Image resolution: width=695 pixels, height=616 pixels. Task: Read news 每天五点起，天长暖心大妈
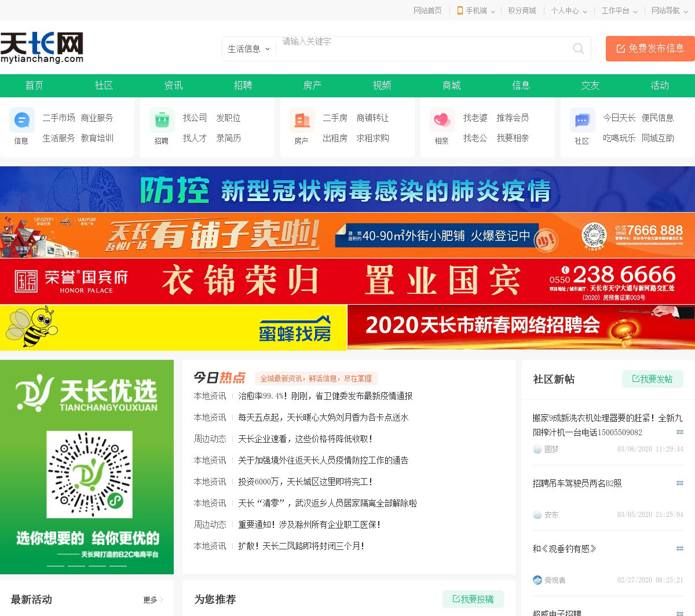(323, 417)
